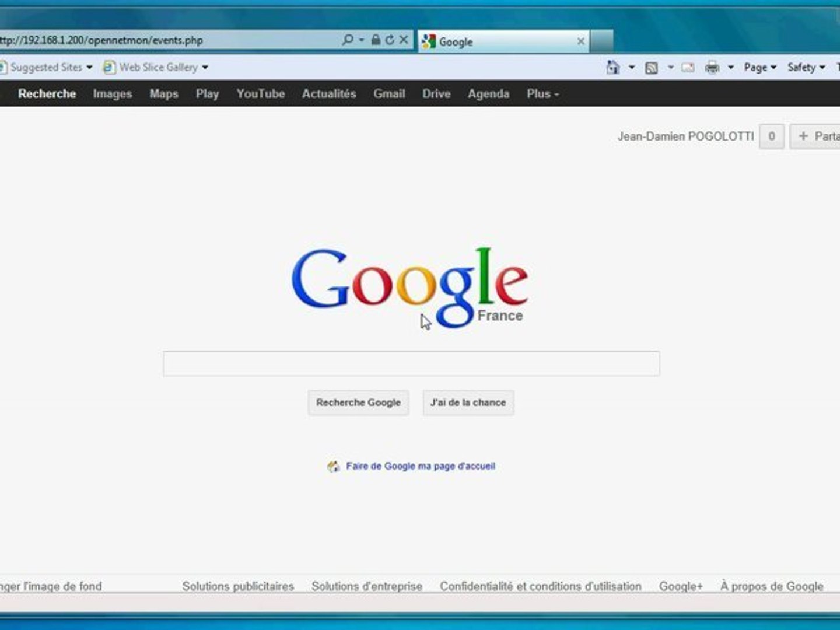
Task: Open the address bar search dropdown arrow
Action: coord(362,40)
